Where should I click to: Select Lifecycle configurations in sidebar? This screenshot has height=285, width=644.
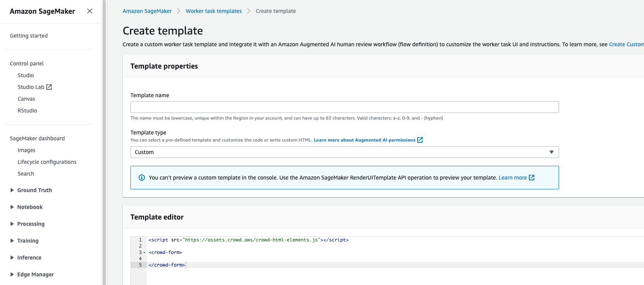tap(47, 162)
